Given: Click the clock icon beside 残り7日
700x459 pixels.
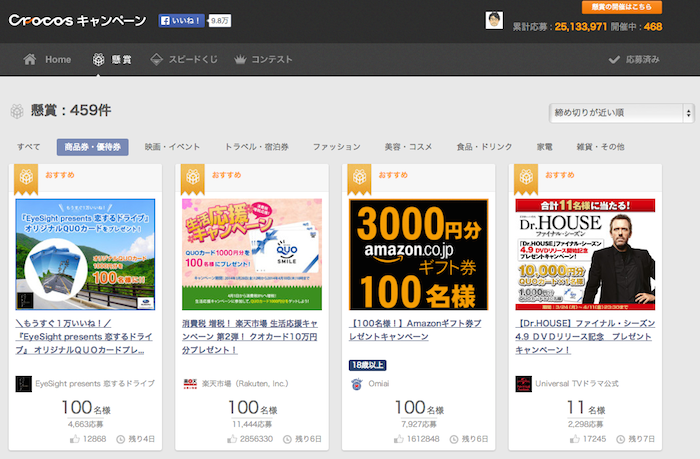Looking at the screenshot, I should coord(621,439).
